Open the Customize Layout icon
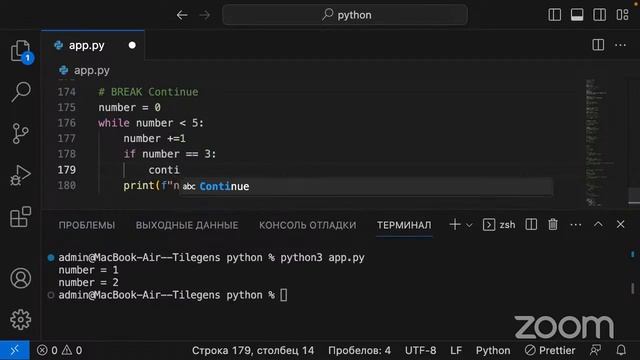Image resolution: width=640 pixels, height=360 pixels. tap(622, 15)
